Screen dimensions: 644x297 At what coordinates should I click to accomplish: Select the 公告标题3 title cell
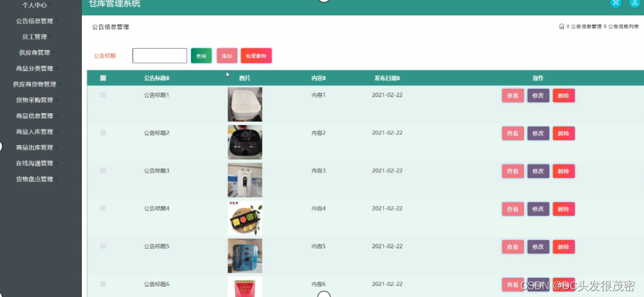[156, 171]
